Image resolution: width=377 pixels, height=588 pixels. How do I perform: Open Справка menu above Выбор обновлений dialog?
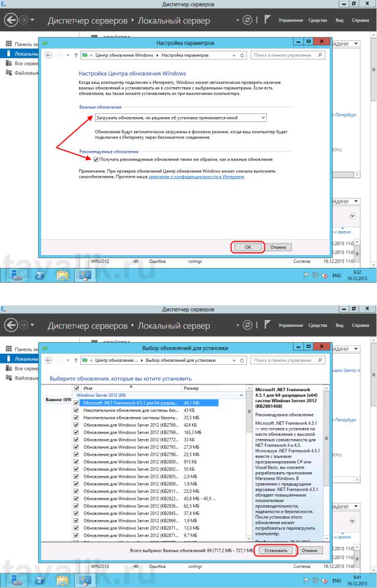point(360,325)
